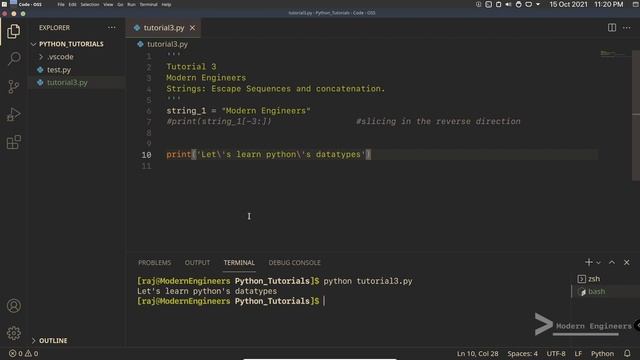The width and height of the screenshot is (640, 360).
Task: Open the Terminal menu
Action: coord(149,4)
